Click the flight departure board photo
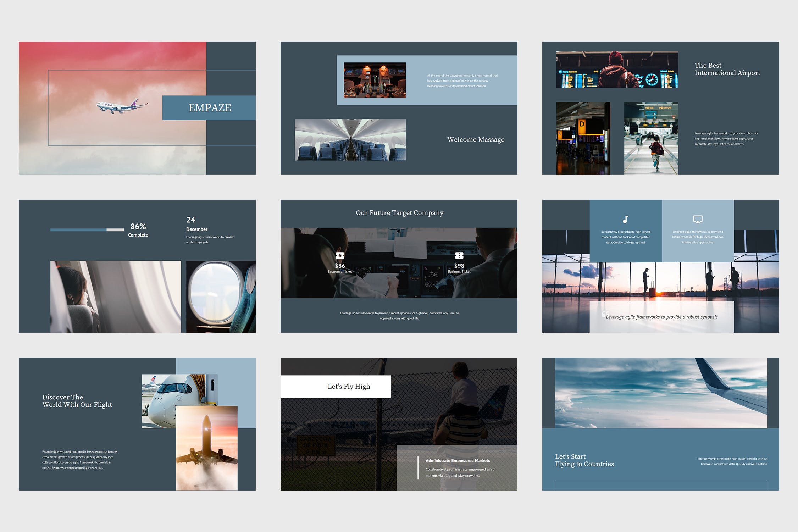 [x=617, y=70]
